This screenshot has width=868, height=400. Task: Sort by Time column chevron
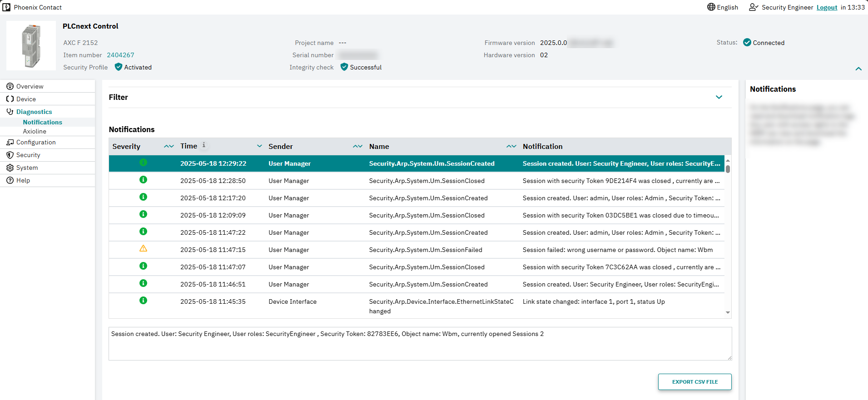259,146
